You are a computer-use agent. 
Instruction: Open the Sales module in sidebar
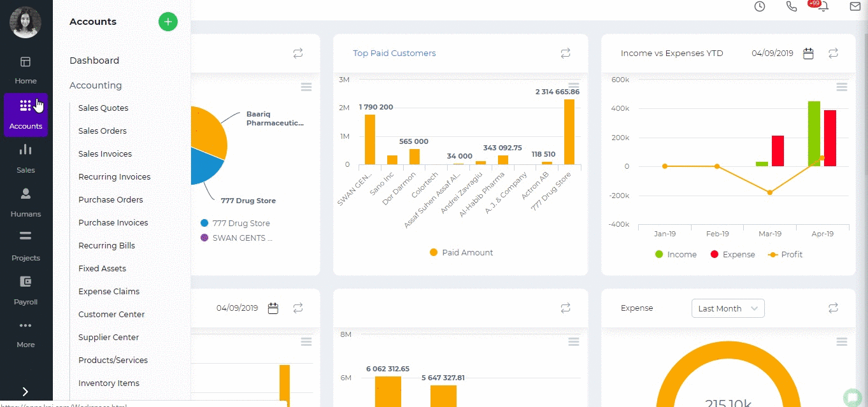[25, 159]
